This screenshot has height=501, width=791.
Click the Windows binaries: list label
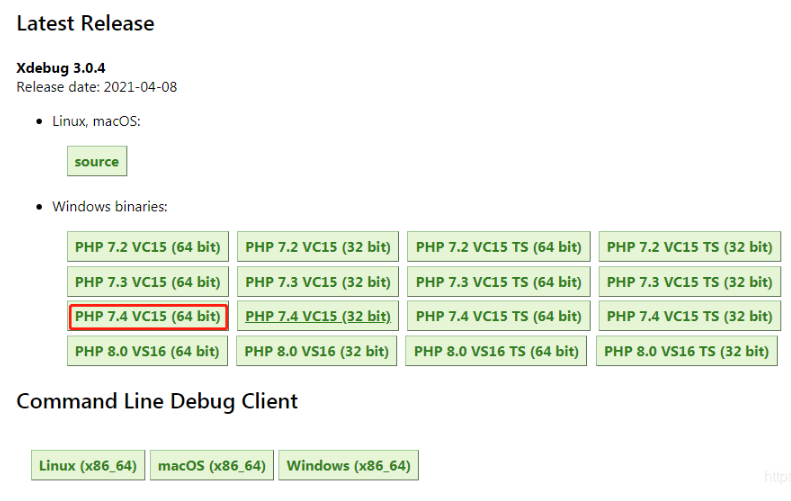(110, 206)
